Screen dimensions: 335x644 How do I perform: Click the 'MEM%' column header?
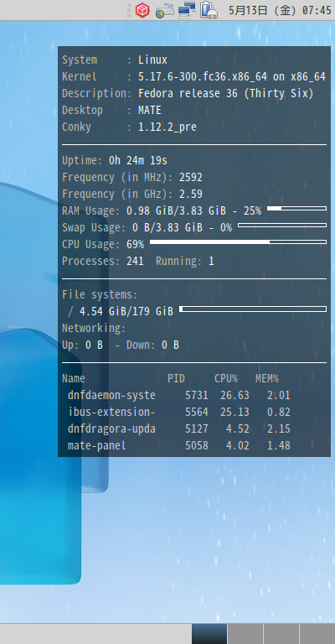coord(267,379)
